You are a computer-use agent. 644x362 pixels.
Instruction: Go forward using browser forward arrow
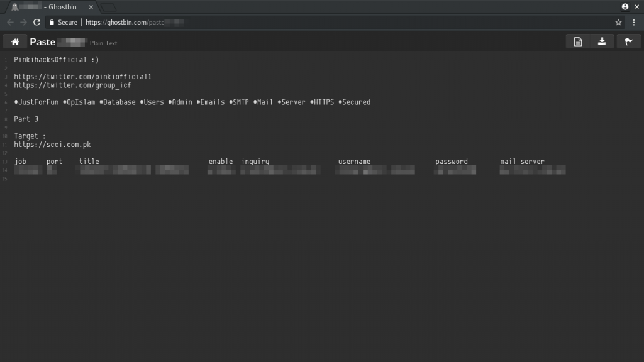pyautogui.click(x=23, y=22)
